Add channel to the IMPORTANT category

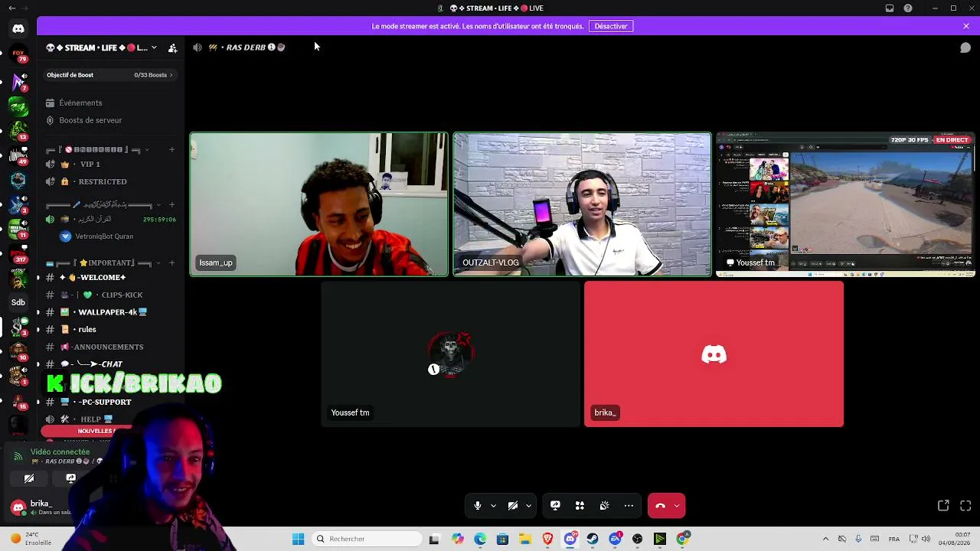pyautogui.click(x=171, y=262)
